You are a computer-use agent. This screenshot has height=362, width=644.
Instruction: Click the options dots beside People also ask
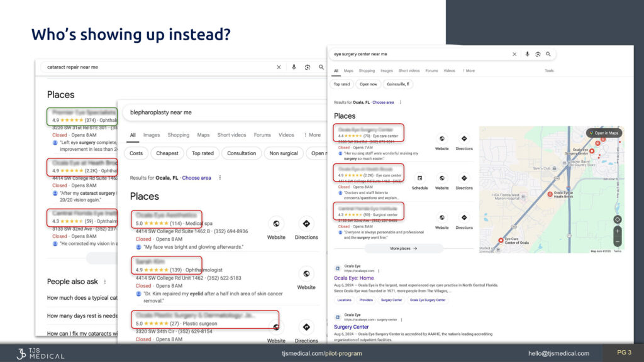[105, 282]
